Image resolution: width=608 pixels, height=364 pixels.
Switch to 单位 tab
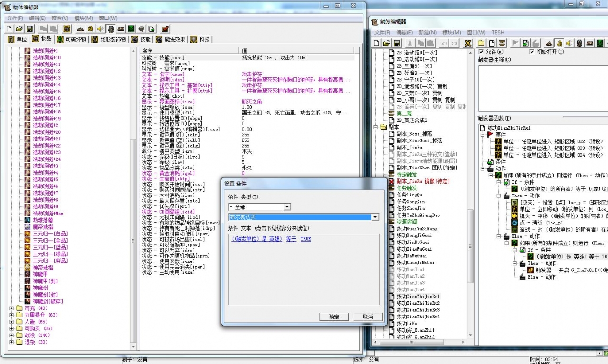[18, 39]
